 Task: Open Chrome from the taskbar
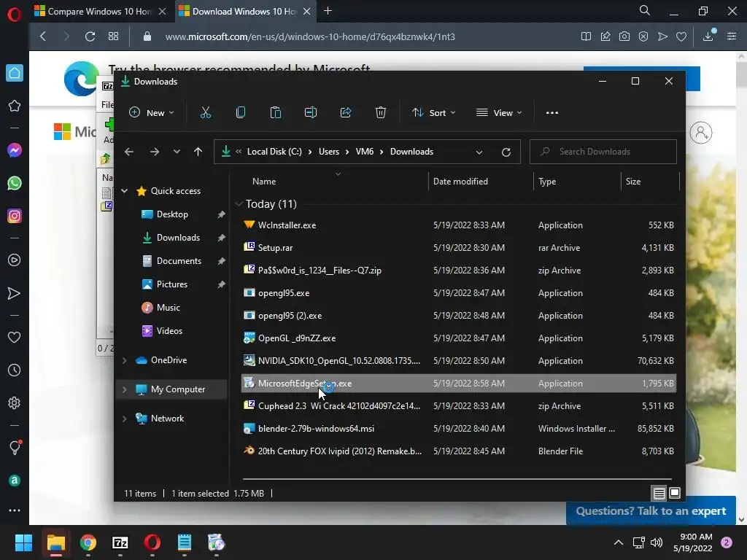(x=88, y=542)
